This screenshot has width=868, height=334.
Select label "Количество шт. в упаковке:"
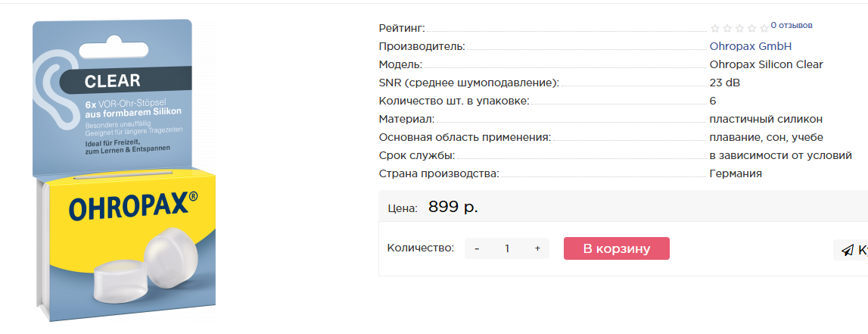(455, 101)
